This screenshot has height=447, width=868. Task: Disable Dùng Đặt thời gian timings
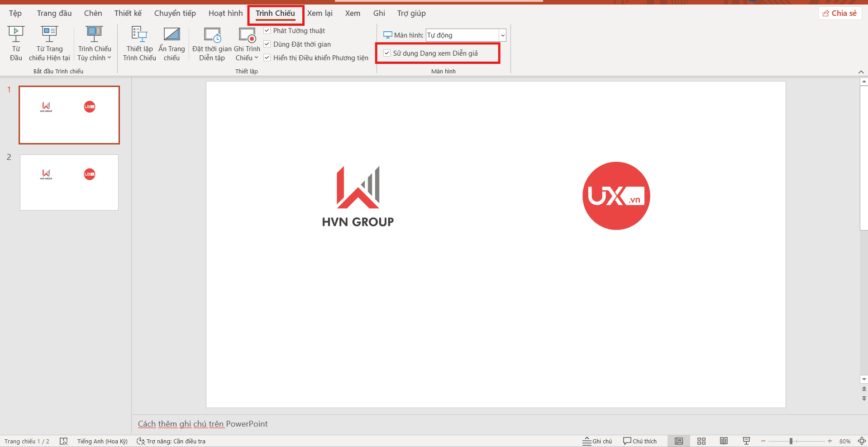click(267, 44)
